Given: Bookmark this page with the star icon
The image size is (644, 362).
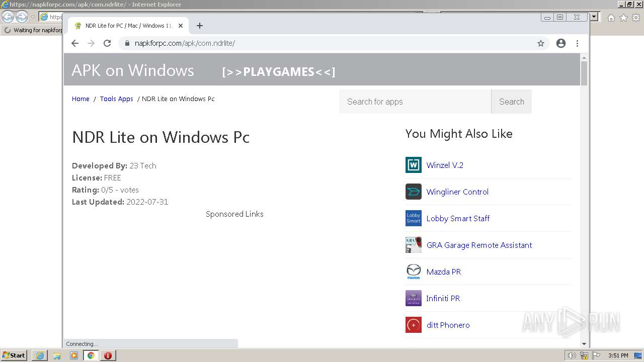Looking at the screenshot, I should pos(541,43).
